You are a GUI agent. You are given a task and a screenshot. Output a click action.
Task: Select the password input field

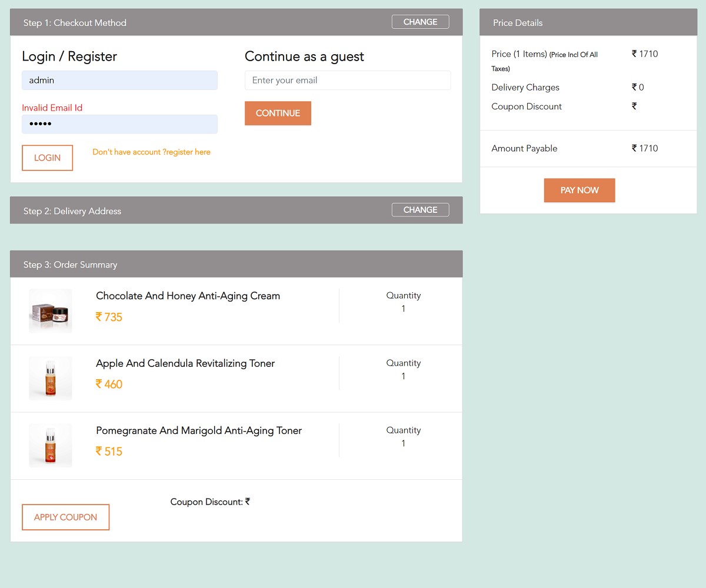(119, 124)
